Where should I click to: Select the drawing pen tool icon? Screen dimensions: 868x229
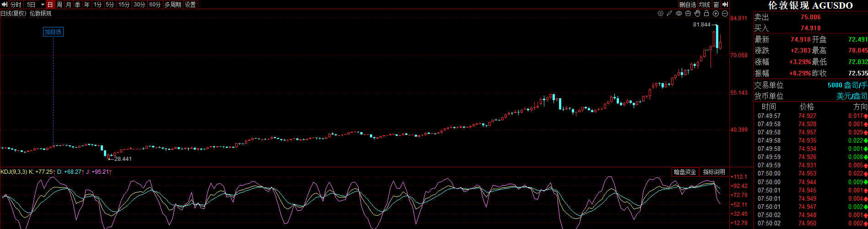pos(670,14)
